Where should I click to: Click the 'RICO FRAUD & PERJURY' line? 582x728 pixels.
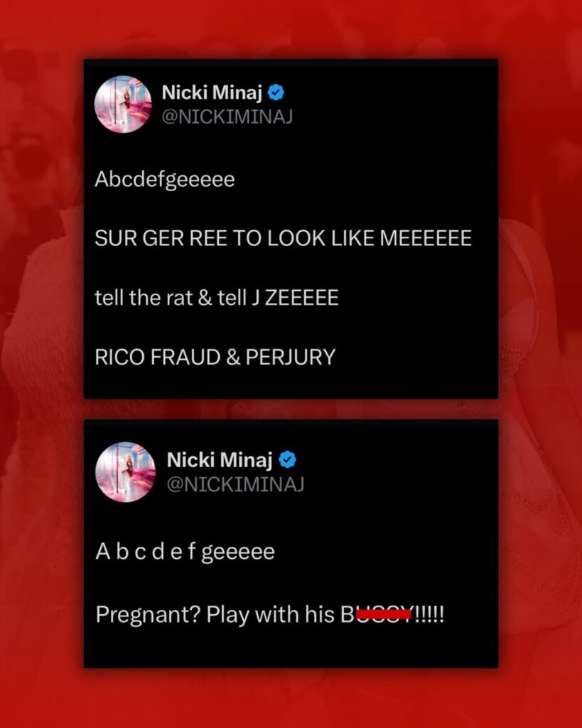(215, 357)
